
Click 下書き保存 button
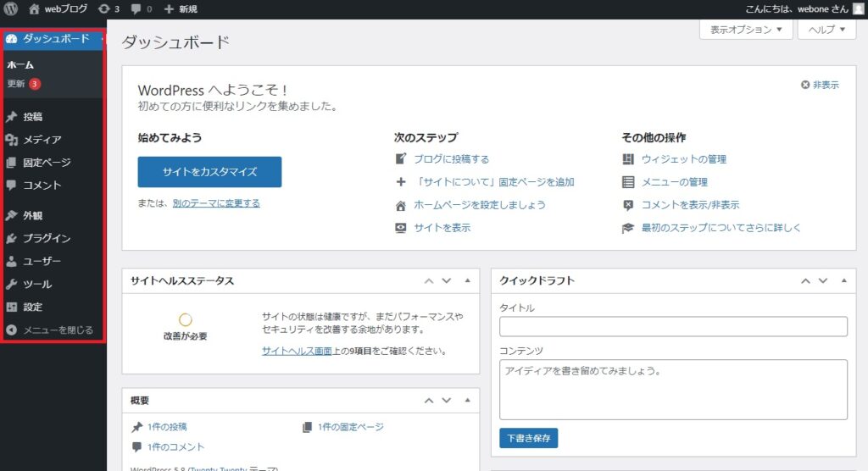point(529,438)
